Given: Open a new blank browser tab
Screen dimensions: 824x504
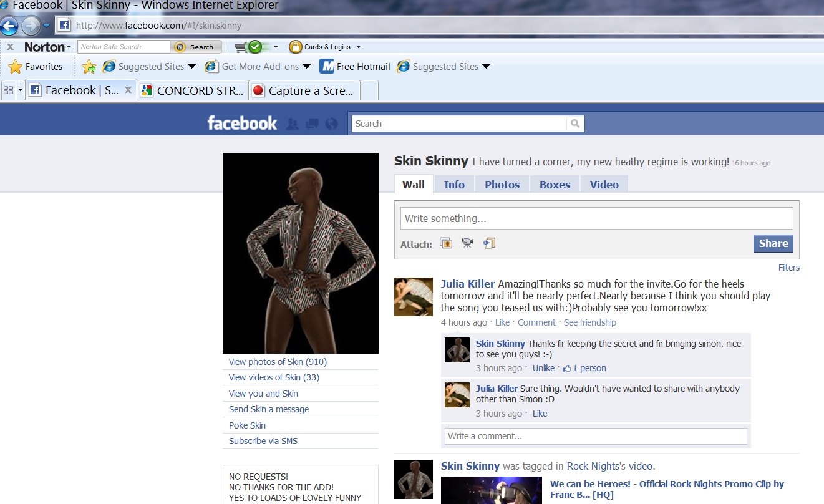Looking at the screenshot, I should pyautogui.click(x=369, y=90).
